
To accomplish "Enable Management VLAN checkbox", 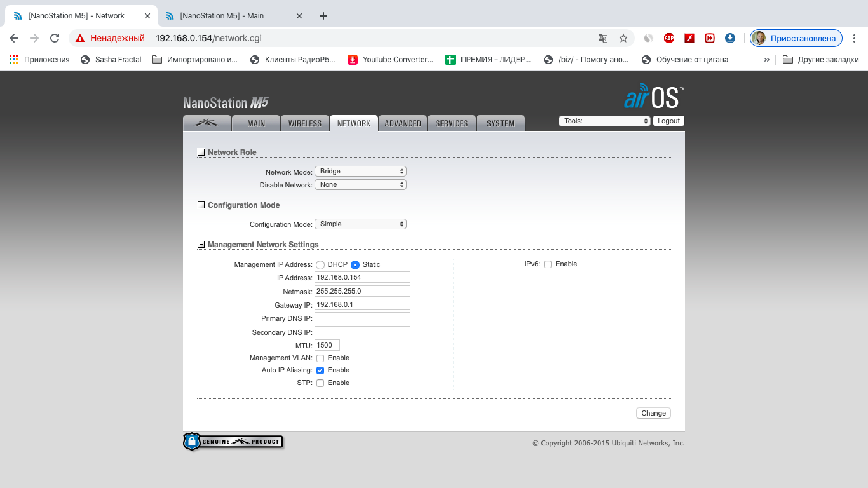I will coord(320,358).
